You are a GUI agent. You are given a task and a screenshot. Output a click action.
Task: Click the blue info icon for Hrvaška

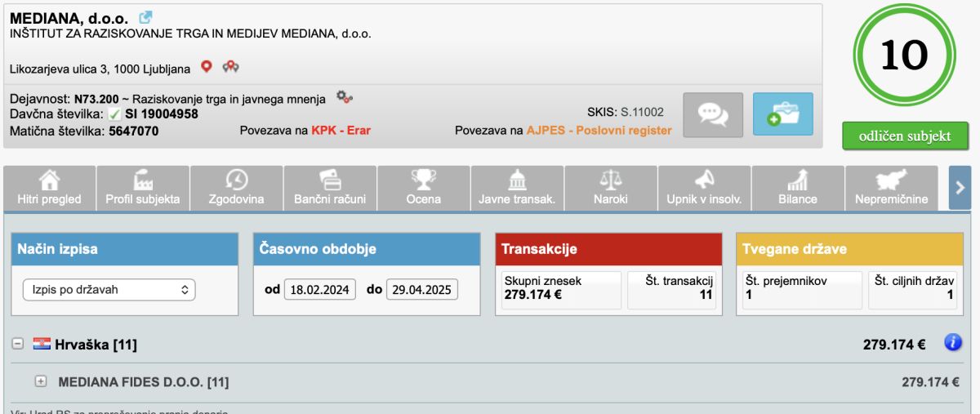pyautogui.click(x=952, y=344)
